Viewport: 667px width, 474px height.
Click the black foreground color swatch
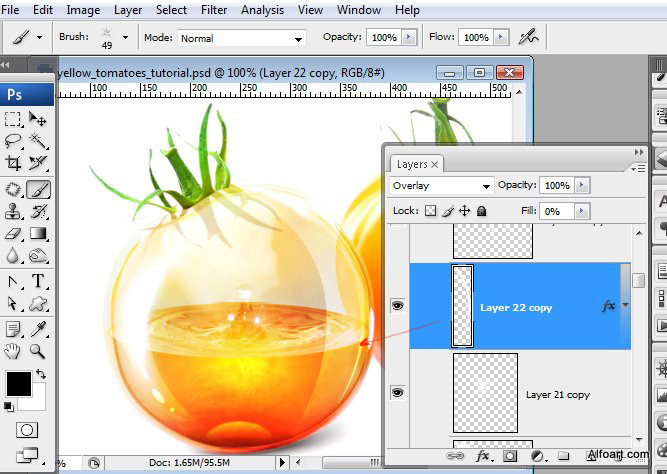pos(17,382)
